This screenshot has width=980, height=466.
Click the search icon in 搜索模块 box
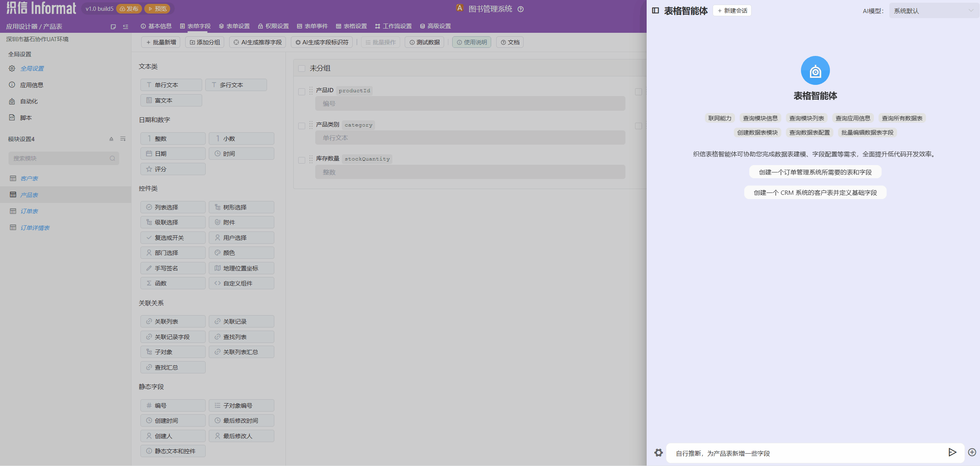point(112,158)
